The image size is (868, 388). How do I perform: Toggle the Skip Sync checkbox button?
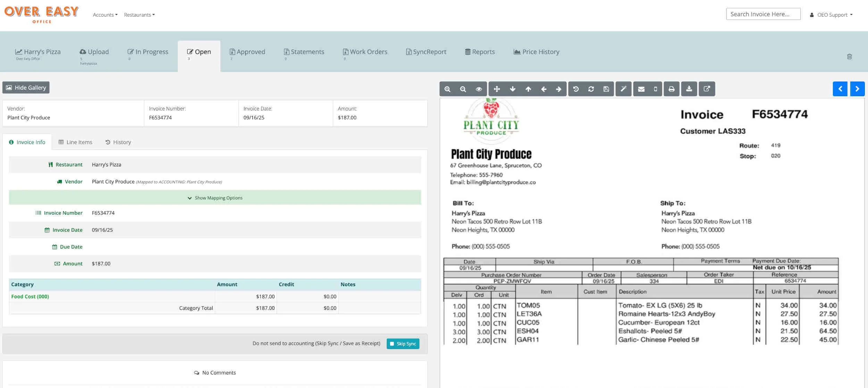pos(403,344)
